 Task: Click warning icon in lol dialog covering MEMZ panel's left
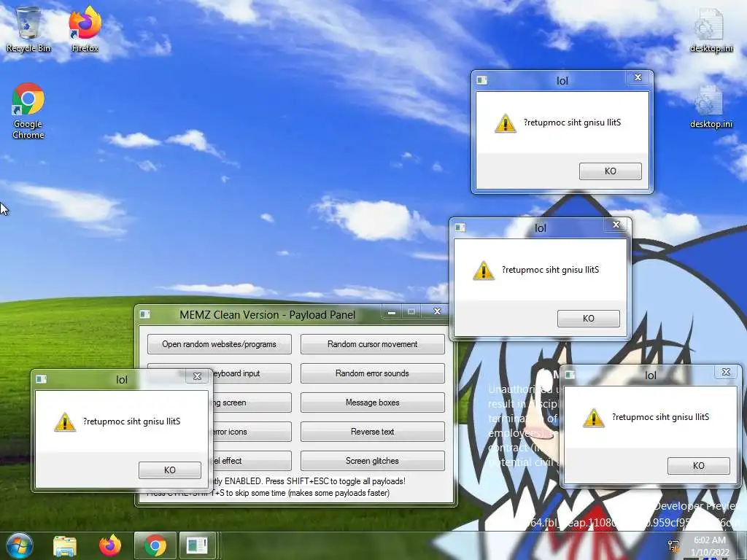coord(65,422)
